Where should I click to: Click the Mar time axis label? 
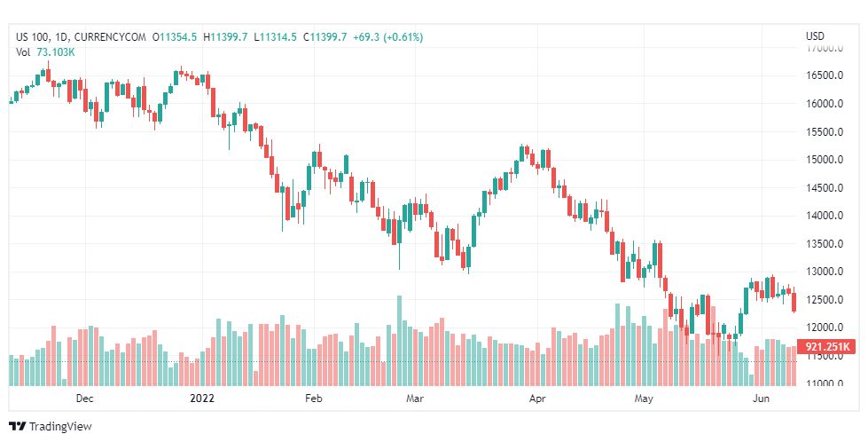coord(415,399)
